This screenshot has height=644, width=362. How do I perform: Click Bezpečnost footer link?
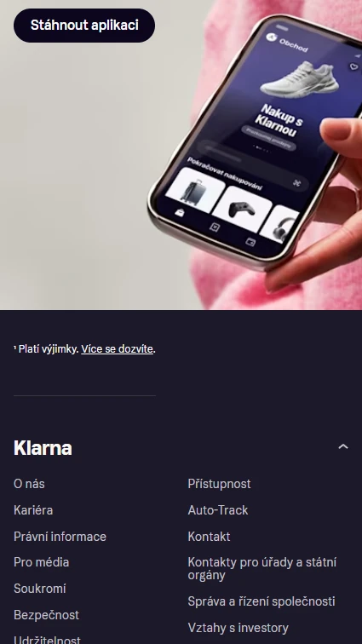tap(47, 615)
